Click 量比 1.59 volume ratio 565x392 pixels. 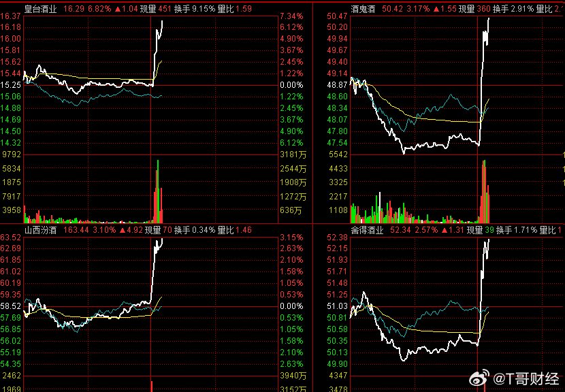tap(235, 9)
